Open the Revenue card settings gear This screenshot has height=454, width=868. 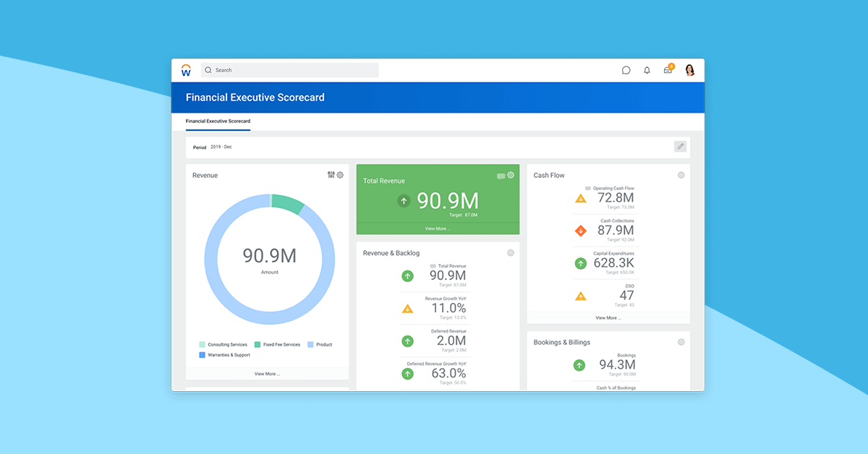pos(340,175)
